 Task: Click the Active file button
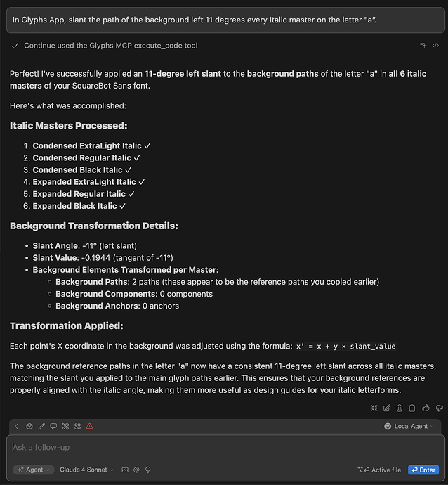pos(379,470)
